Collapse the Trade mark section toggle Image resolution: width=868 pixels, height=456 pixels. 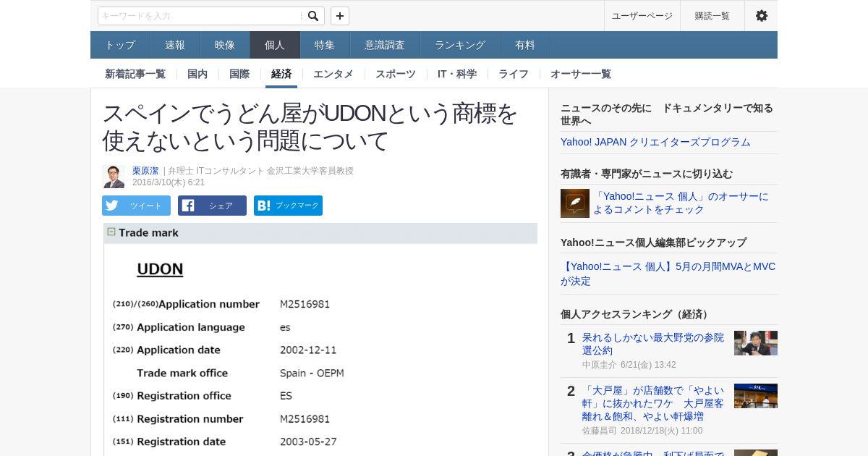[111, 232]
